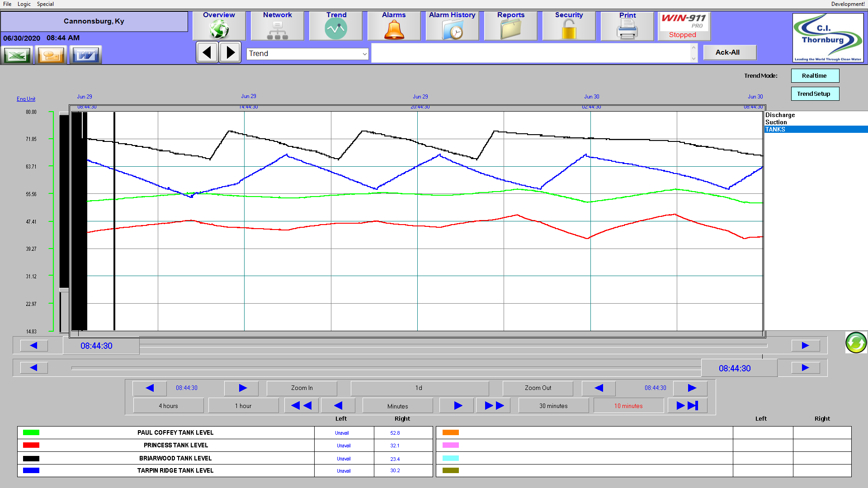
Task: Click the double-right fast forward arrows
Action: point(493,406)
